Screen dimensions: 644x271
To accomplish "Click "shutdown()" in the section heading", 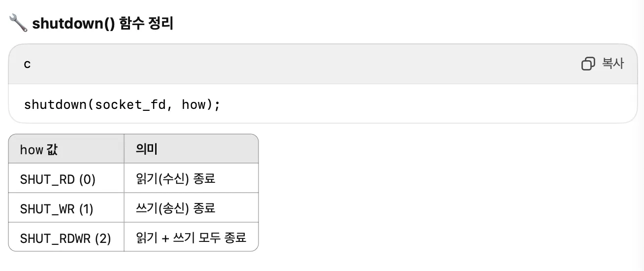I will point(73,23).
